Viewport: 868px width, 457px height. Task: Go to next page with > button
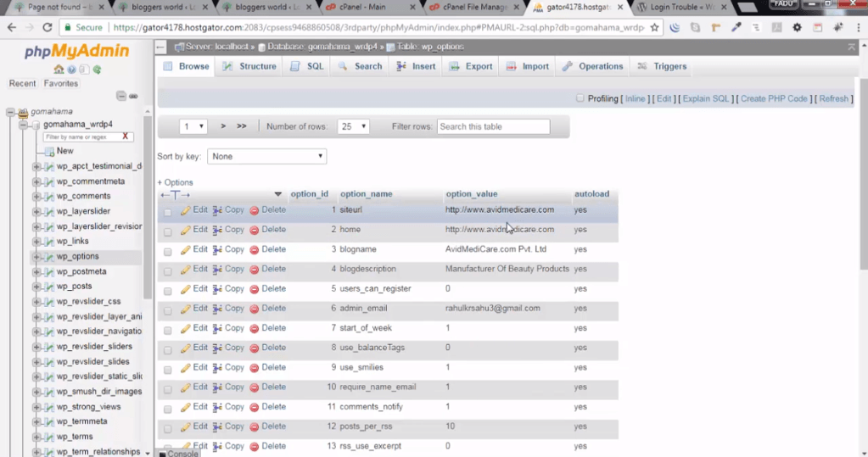pos(223,126)
